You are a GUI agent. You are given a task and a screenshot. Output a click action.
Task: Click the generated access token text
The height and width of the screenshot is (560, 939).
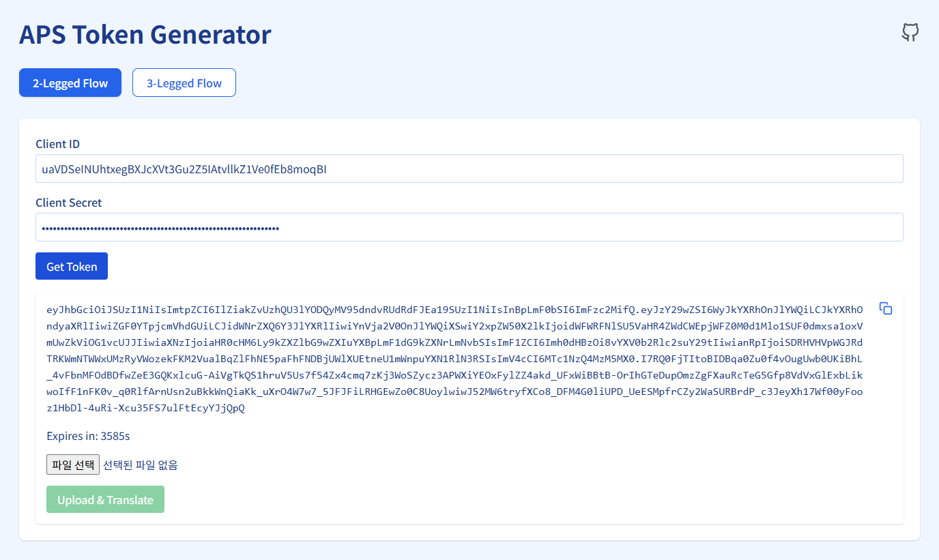pyautogui.click(x=454, y=359)
